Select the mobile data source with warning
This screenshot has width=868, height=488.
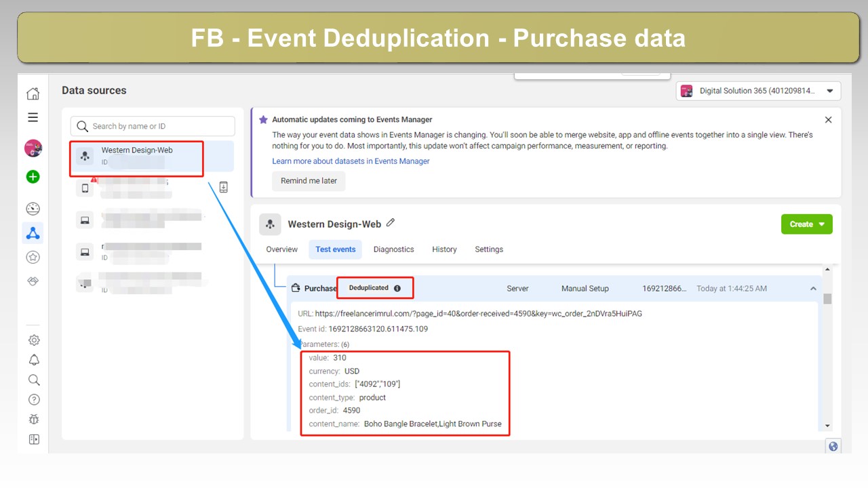click(152, 188)
